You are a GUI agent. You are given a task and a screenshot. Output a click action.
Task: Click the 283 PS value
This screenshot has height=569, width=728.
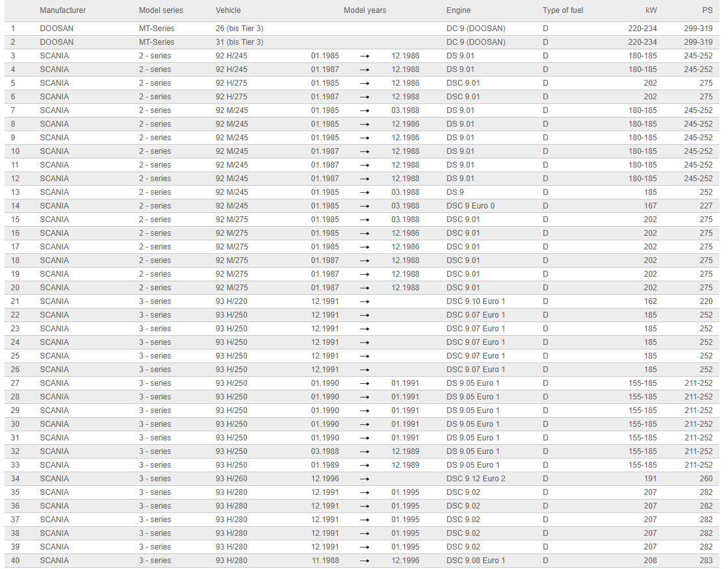(x=706, y=560)
